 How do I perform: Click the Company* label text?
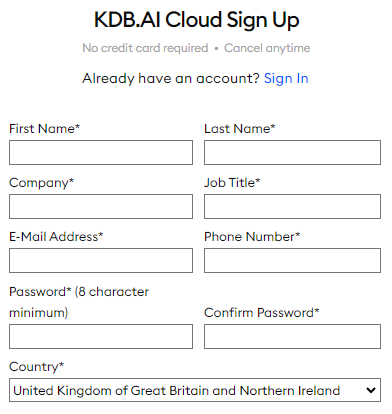pos(41,183)
